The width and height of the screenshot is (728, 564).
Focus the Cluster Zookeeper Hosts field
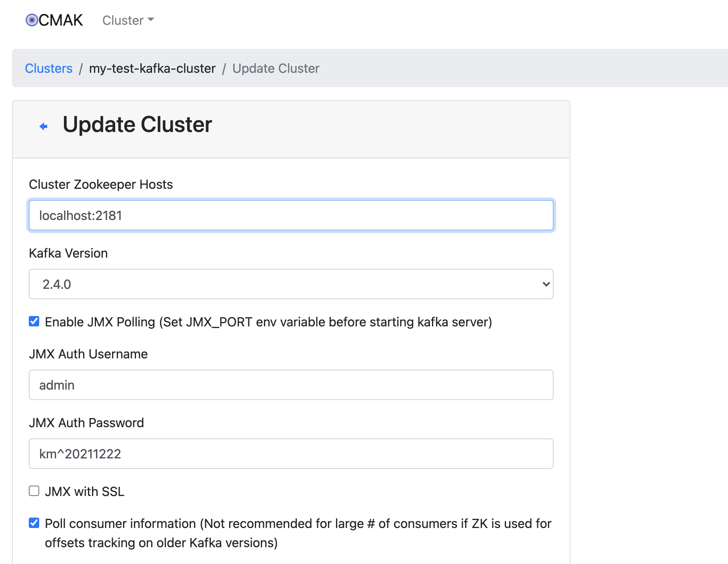click(291, 215)
